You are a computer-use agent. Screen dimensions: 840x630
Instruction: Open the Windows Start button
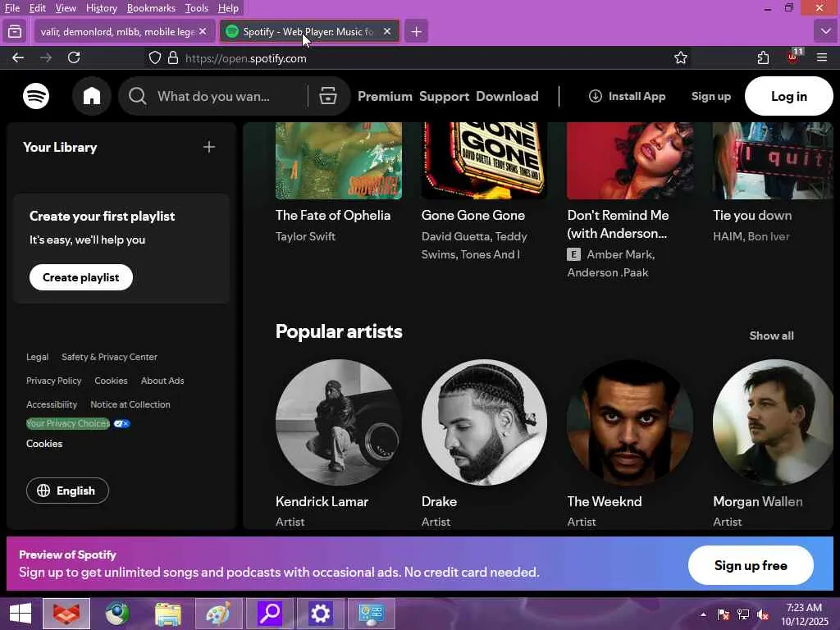(21, 614)
